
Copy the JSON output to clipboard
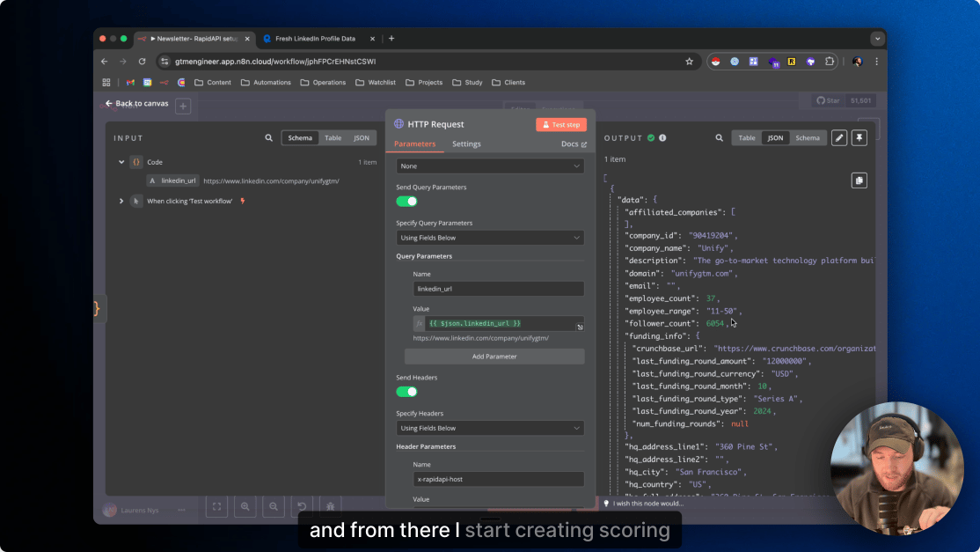point(859,180)
